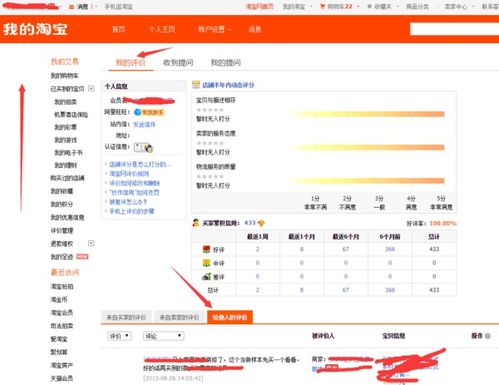The image size is (499, 385).
Task: Click the 差评 bad review icon
Action: click(206, 276)
